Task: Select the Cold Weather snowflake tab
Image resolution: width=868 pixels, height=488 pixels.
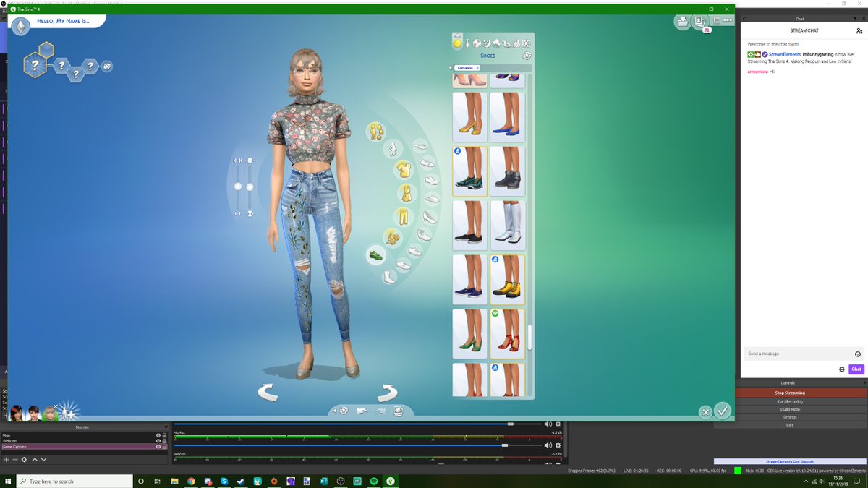Action: pos(526,43)
